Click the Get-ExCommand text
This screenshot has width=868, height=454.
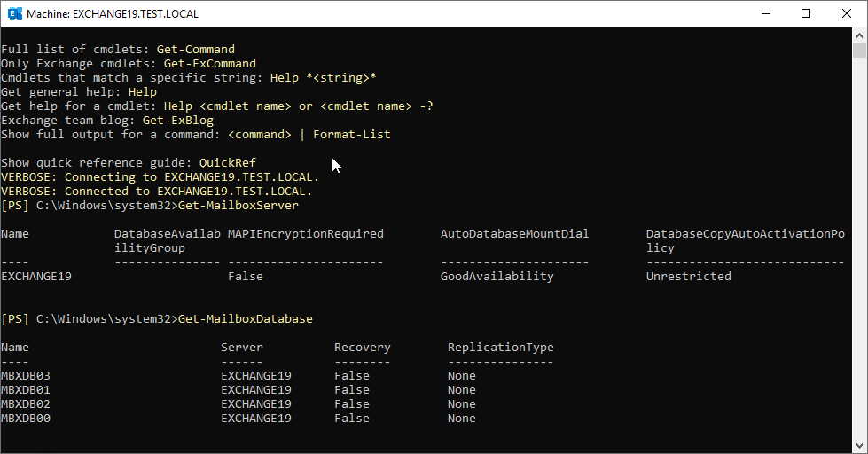point(210,64)
